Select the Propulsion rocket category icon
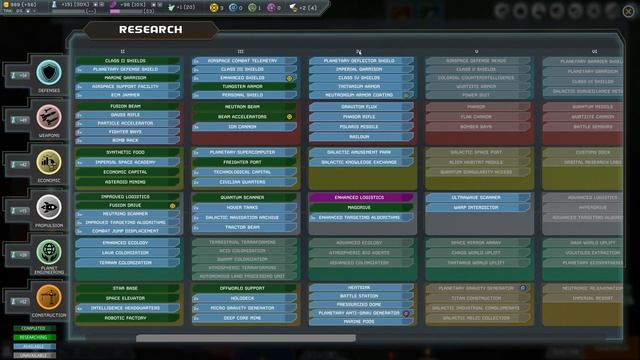This screenshot has height=360, width=640. coord(49,207)
